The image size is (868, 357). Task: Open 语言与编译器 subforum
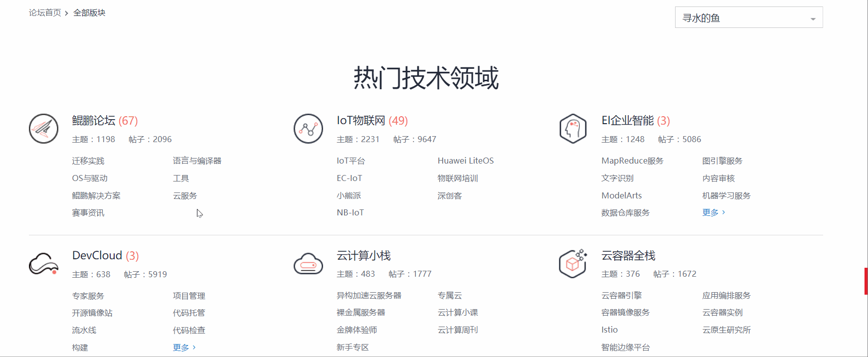pos(197,161)
